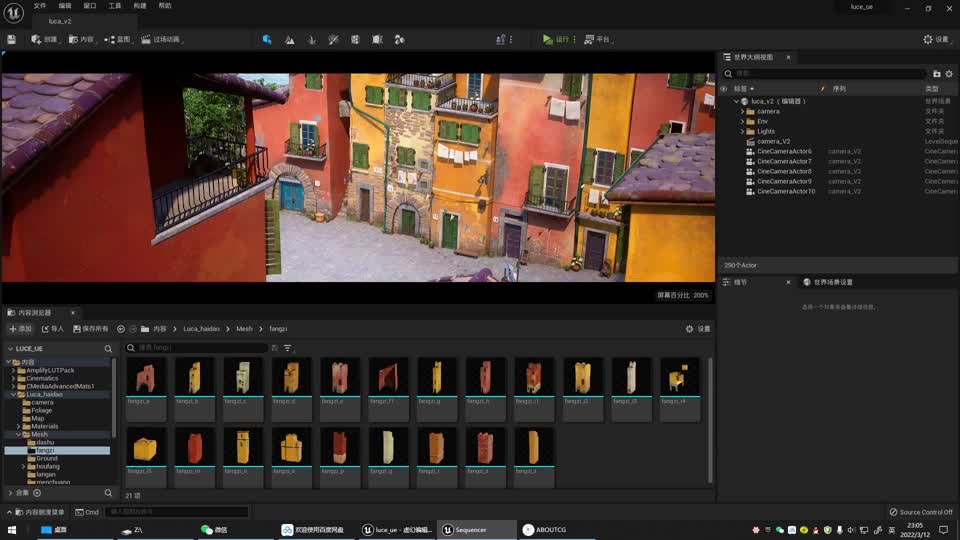960x540 pixels.
Task: Activate the Brush Editing mode icon
Action: (399, 39)
